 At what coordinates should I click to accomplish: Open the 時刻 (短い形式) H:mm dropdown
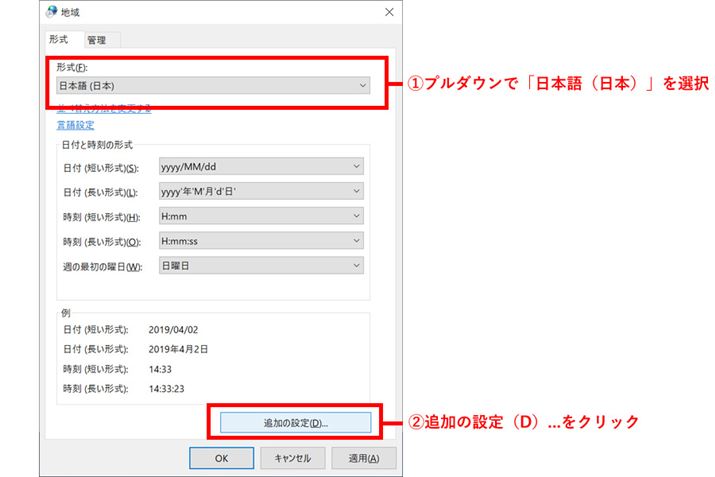[x=260, y=216]
